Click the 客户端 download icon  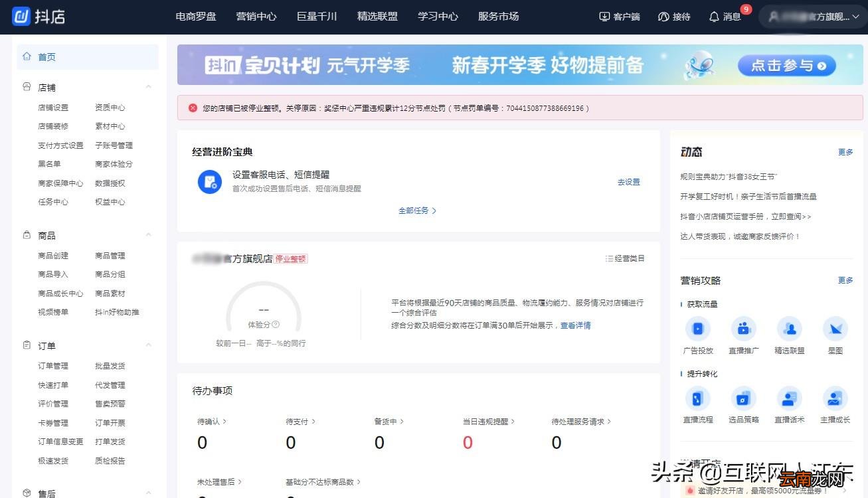604,17
